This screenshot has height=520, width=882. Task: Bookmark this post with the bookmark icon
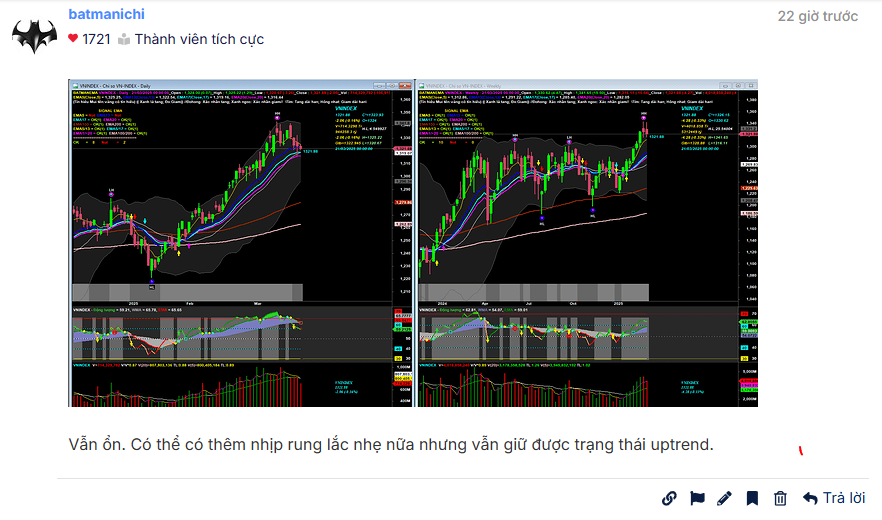pos(752,498)
